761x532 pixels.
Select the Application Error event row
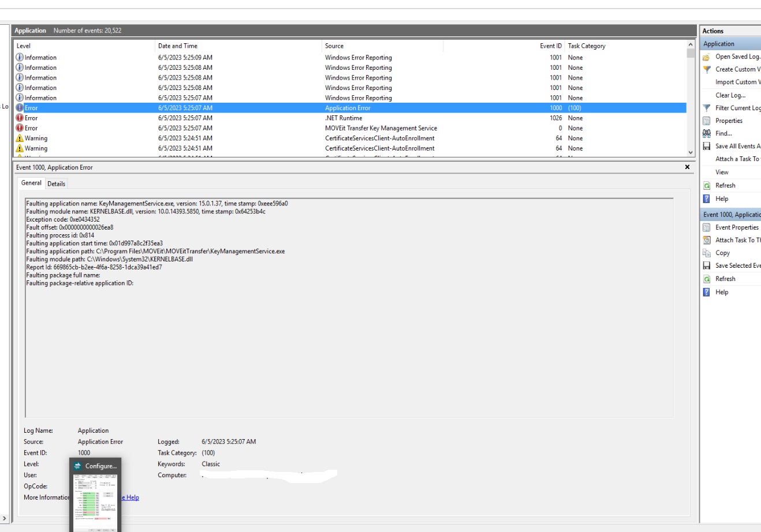[350, 108]
